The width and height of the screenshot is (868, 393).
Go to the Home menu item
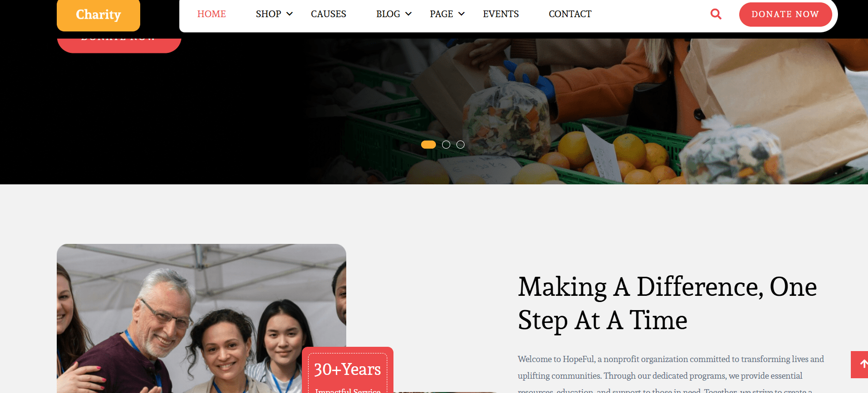(x=212, y=14)
